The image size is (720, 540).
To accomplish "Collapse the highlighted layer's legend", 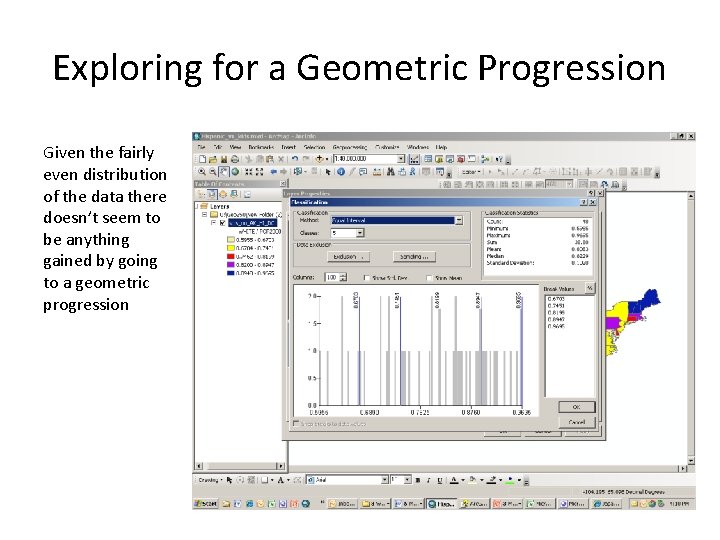I will [x=214, y=223].
